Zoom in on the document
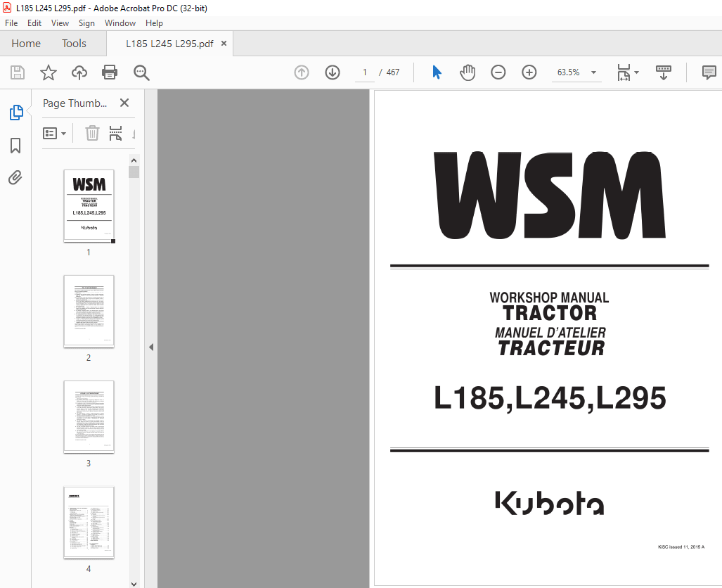Screen dimensions: 722x588 529,72
